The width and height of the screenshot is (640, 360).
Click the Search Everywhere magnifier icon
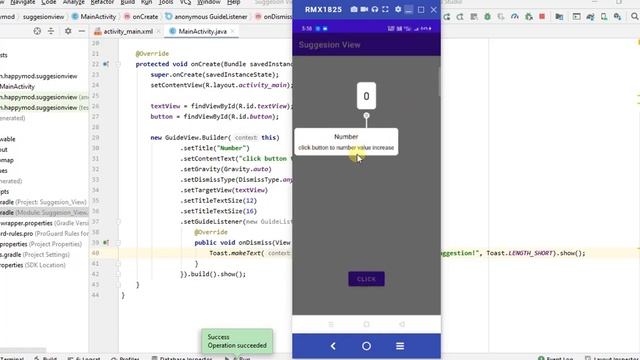634,17
